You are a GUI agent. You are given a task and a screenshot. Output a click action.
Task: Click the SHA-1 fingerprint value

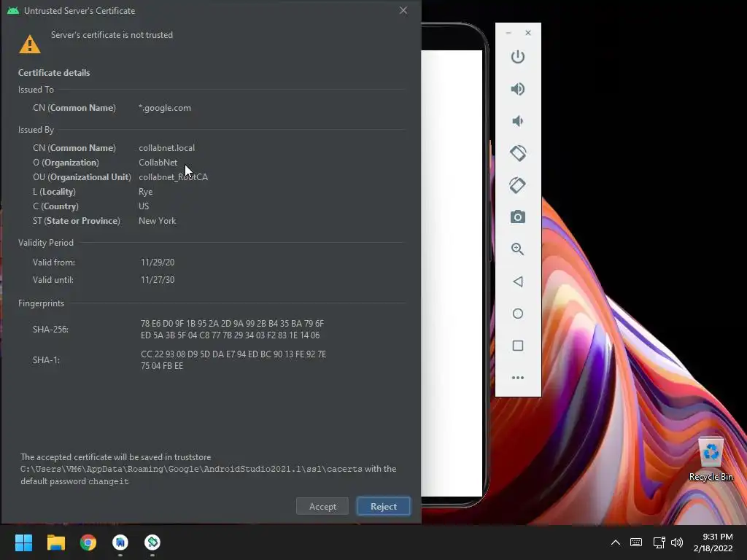point(233,360)
